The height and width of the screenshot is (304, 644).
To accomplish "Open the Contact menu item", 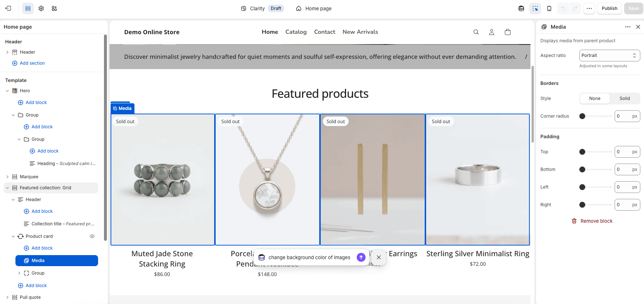I will (325, 32).
